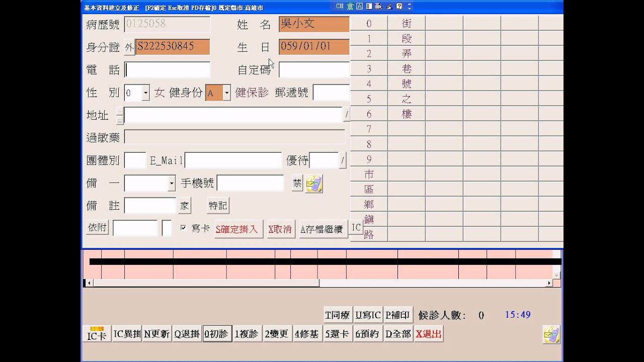Click the 地址 stepper control
The height and width of the screenshot is (362, 644).
point(120,116)
